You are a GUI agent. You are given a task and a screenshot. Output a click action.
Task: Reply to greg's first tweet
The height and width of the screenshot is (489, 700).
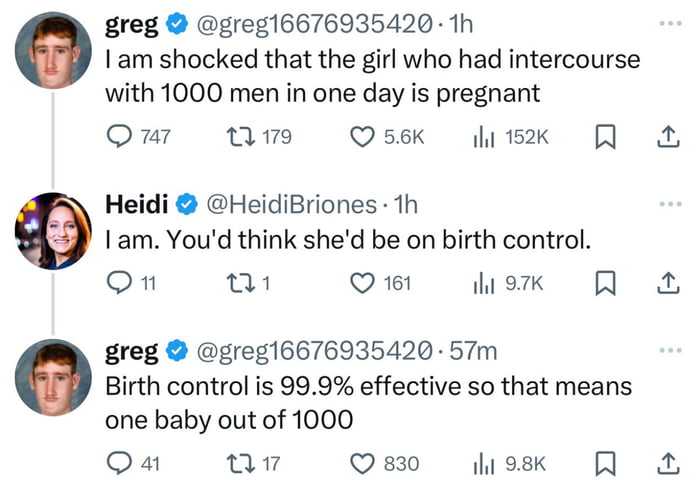point(120,137)
